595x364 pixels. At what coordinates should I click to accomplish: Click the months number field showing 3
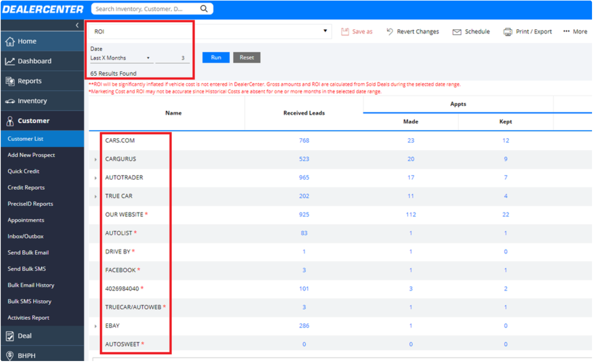coord(173,58)
